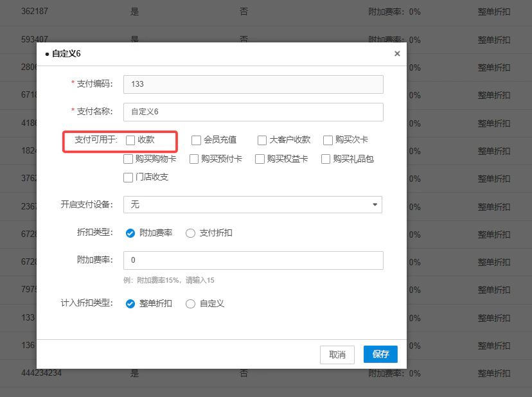
Task: Select 整单折扣 as discount type
Action: click(x=130, y=304)
